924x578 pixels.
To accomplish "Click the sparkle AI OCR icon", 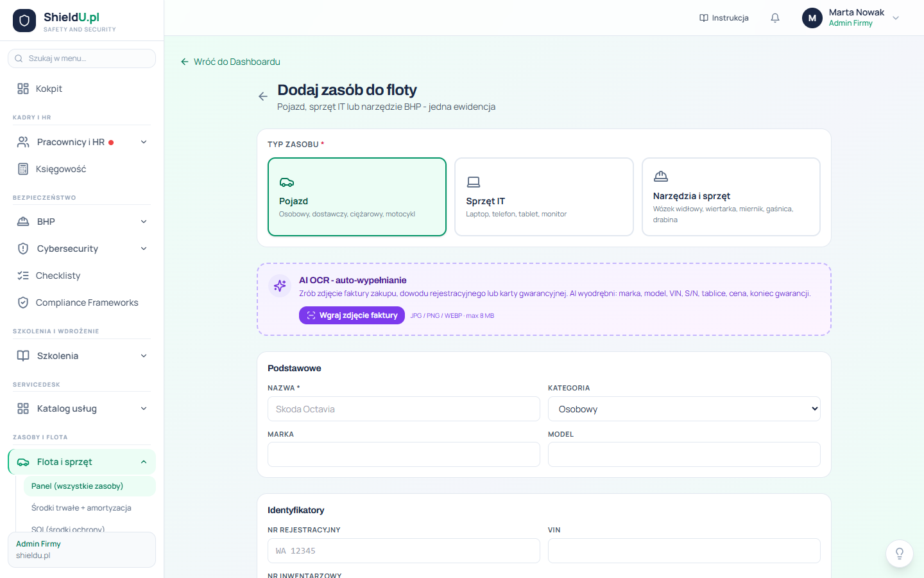I will (280, 286).
